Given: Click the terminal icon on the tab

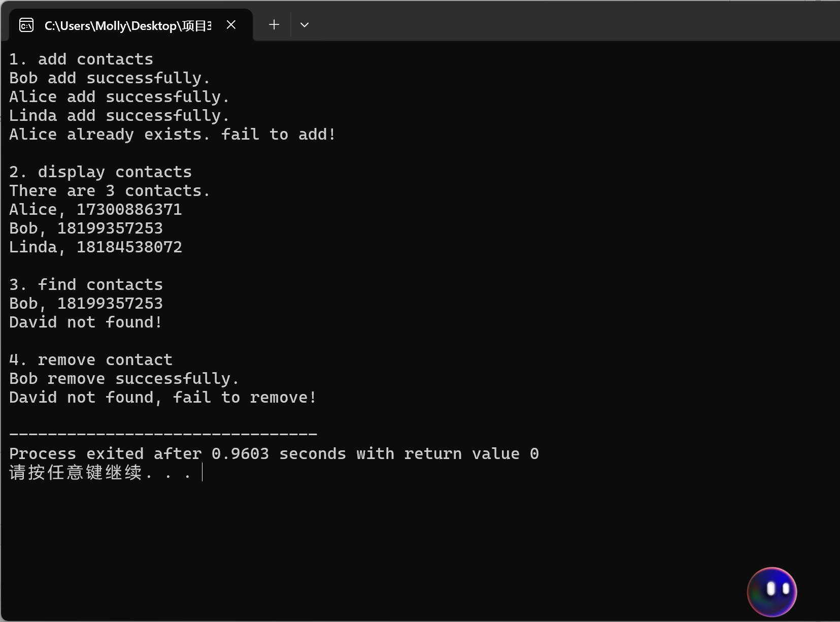Looking at the screenshot, I should click(x=26, y=25).
